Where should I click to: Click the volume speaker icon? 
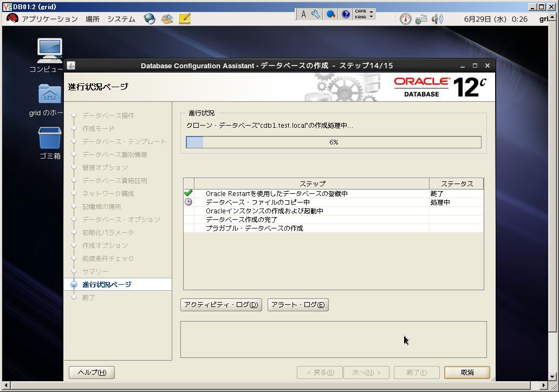click(437, 19)
